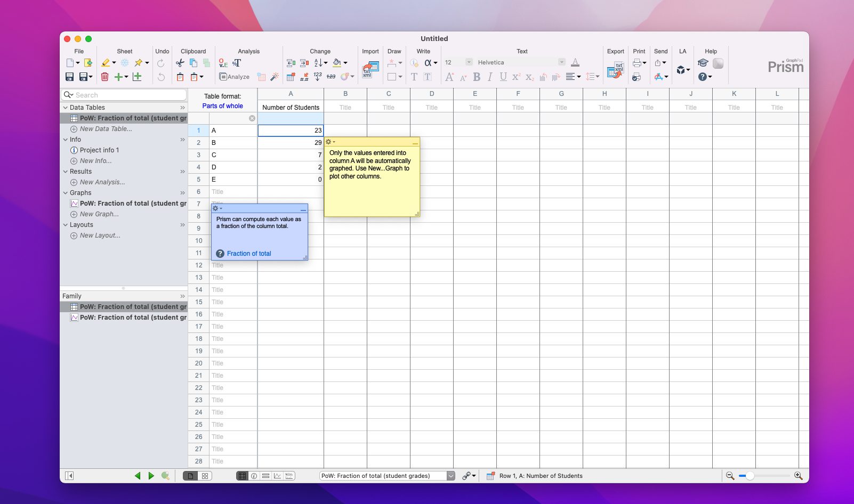Image resolution: width=854 pixels, height=504 pixels.
Task: Click the Analyze button
Action: click(x=235, y=77)
